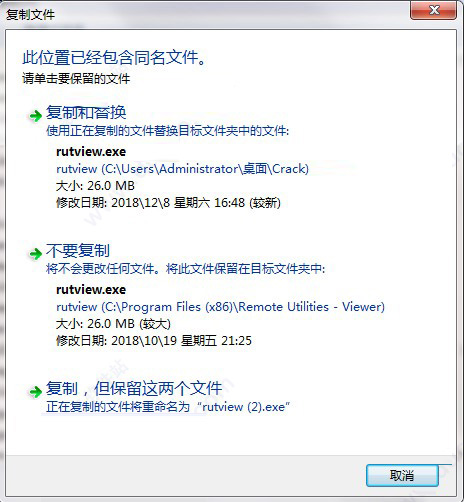Click the 桌面\Crack source path text
464x502 pixels.
182,169
